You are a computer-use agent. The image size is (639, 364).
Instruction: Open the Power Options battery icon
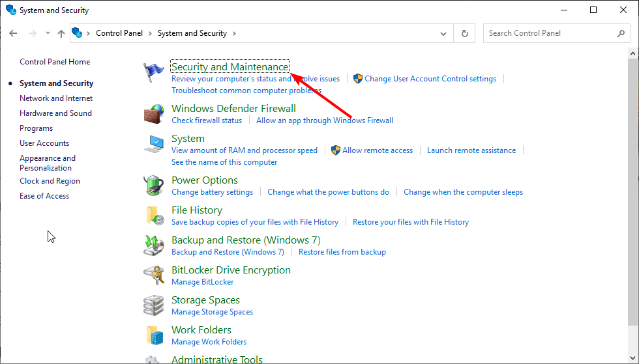coord(154,186)
